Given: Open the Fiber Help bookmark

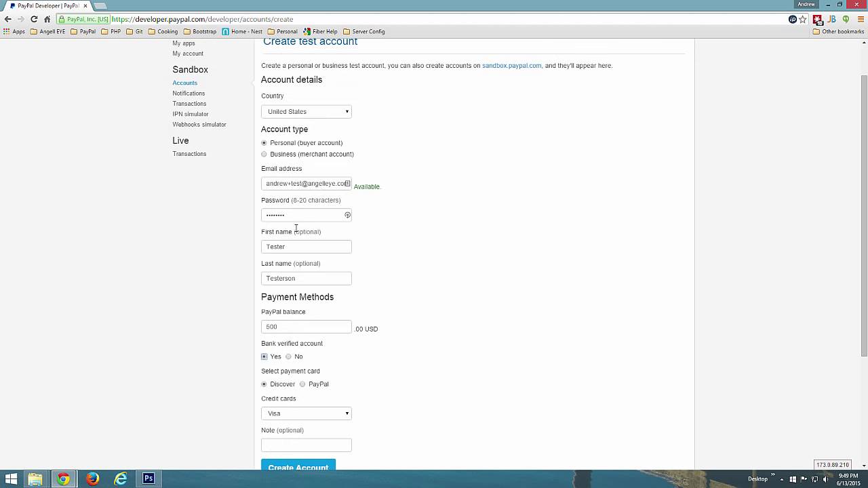Looking at the screenshot, I should coord(320,31).
